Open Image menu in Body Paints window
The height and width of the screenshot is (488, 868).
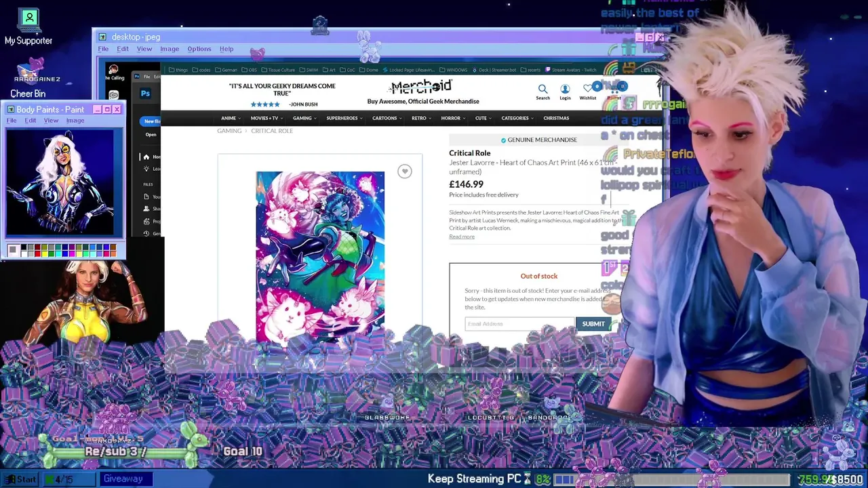(x=75, y=121)
